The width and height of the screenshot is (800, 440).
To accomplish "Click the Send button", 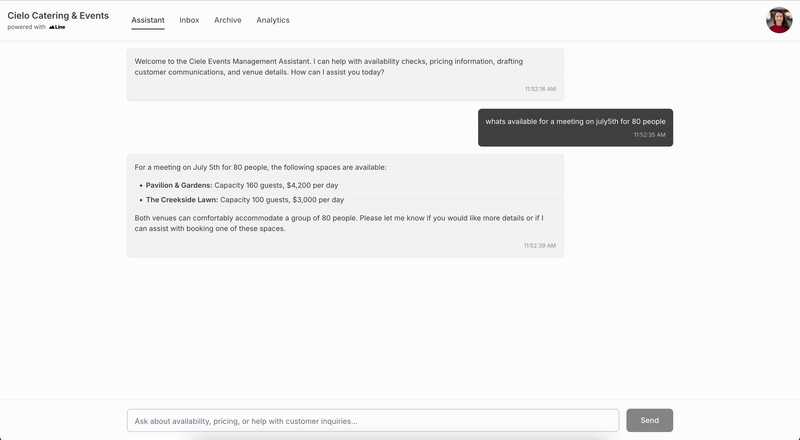I will pos(649,420).
